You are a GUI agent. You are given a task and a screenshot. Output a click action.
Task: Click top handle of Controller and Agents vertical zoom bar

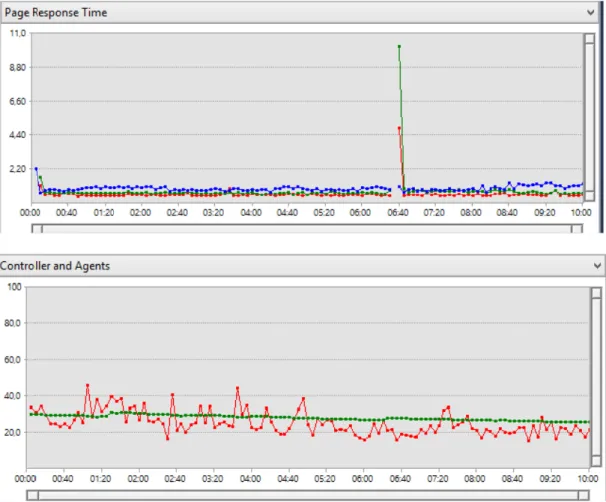click(x=596, y=293)
